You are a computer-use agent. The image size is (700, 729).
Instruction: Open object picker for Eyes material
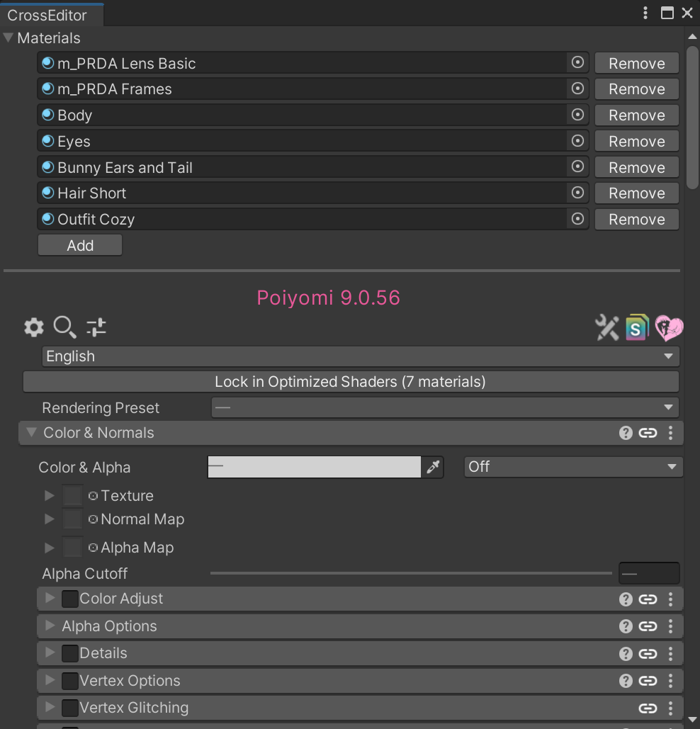[x=577, y=141]
